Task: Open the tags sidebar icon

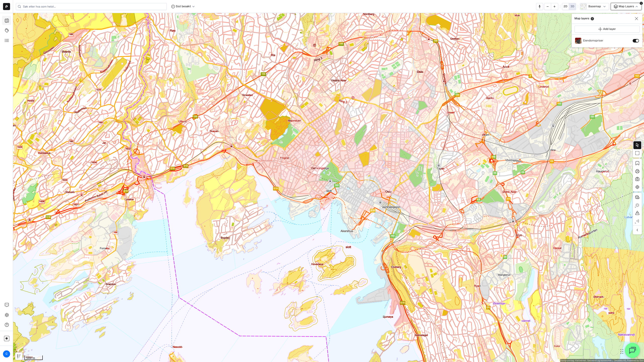Action: (7, 30)
